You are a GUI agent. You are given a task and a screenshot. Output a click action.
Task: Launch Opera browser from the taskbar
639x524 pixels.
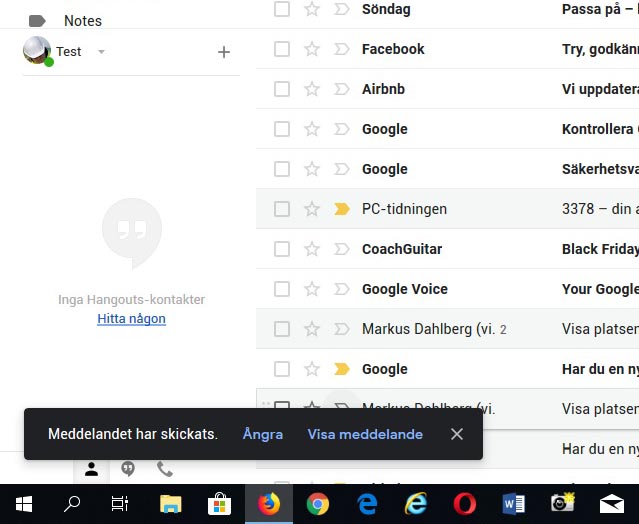point(465,504)
